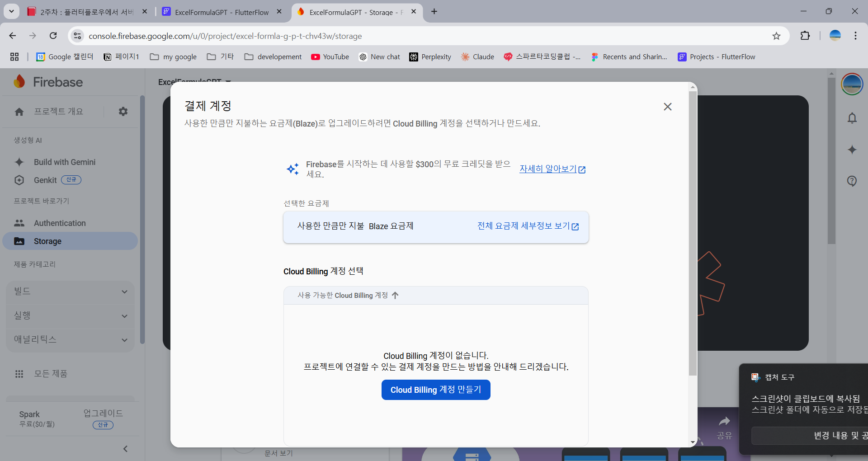Image resolution: width=868 pixels, height=461 pixels.
Task: Click the 공유 share icon
Action: (x=724, y=427)
